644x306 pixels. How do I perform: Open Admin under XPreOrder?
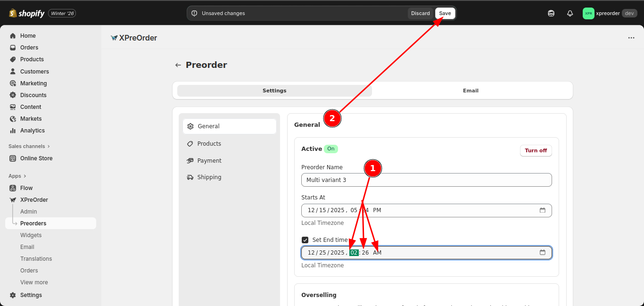29,212
